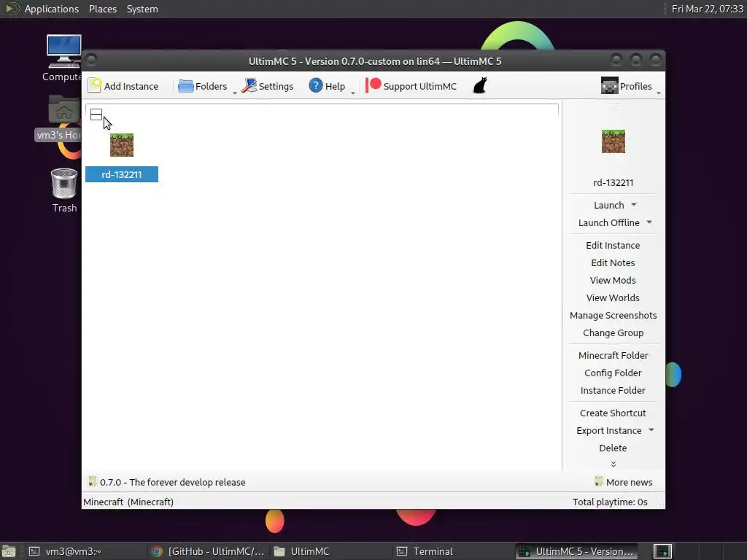The width and height of the screenshot is (747, 560).
Task: Expand the side panel overflow chevron
Action: [x=613, y=464]
